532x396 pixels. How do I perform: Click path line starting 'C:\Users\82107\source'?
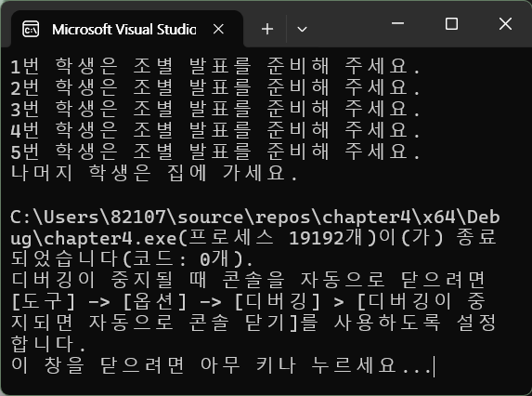click(254, 217)
